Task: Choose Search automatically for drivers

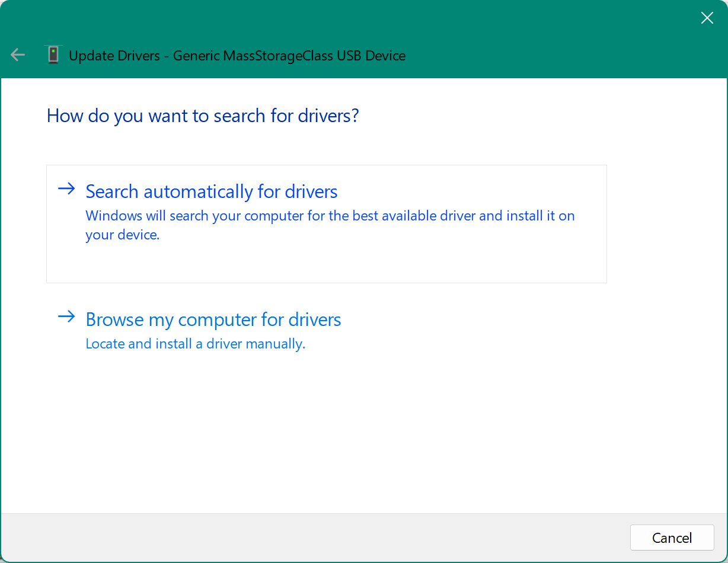Action: coord(212,191)
